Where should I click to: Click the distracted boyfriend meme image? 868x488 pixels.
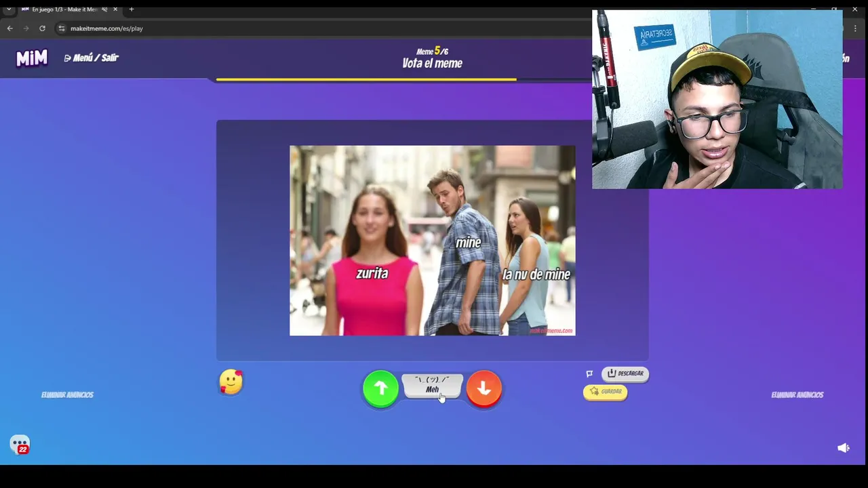coord(433,241)
